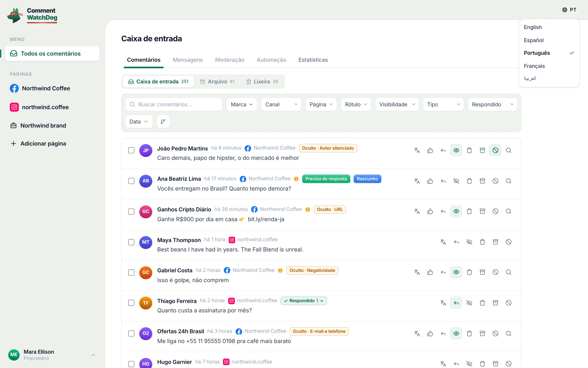Image resolution: width=588 pixels, height=368 pixels.
Task: Open the Rótulo filter dropdown
Action: [356, 104]
